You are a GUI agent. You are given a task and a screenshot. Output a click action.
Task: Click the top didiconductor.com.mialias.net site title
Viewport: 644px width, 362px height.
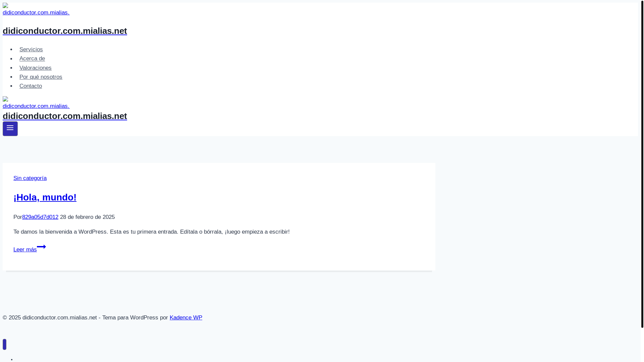65,31
